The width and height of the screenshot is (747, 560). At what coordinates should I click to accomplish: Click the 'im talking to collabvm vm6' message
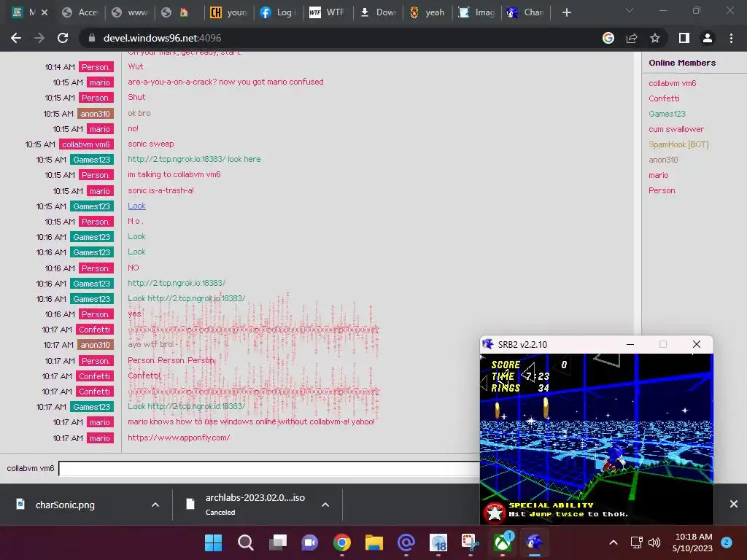click(x=174, y=174)
